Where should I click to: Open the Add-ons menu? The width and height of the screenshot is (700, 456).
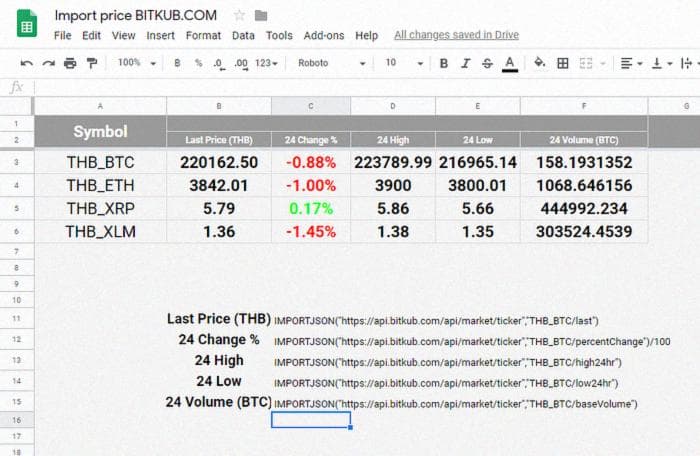click(x=324, y=36)
